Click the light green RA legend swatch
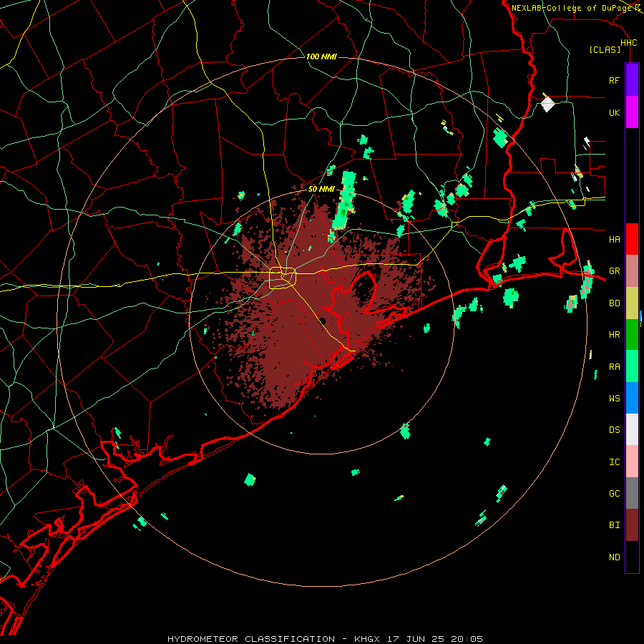Viewport: 644px width, 644px height. coord(632,366)
